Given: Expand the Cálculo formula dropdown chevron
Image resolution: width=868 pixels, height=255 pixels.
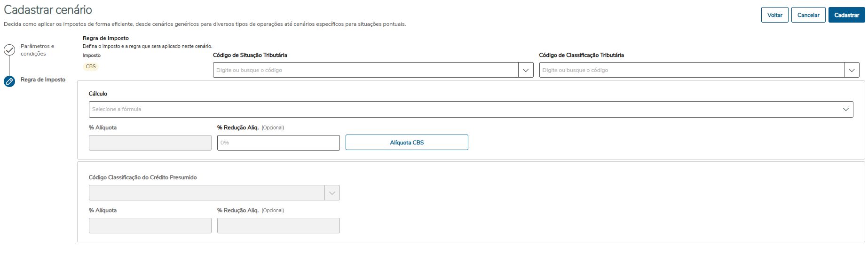Looking at the screenshot, I should (845, 110).
